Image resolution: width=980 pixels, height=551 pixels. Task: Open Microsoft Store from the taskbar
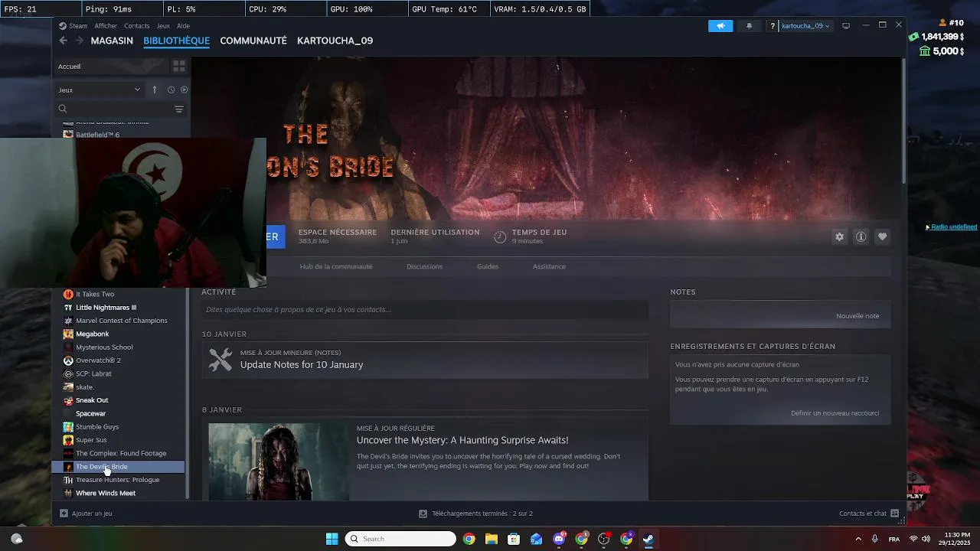tap(514, 539)
